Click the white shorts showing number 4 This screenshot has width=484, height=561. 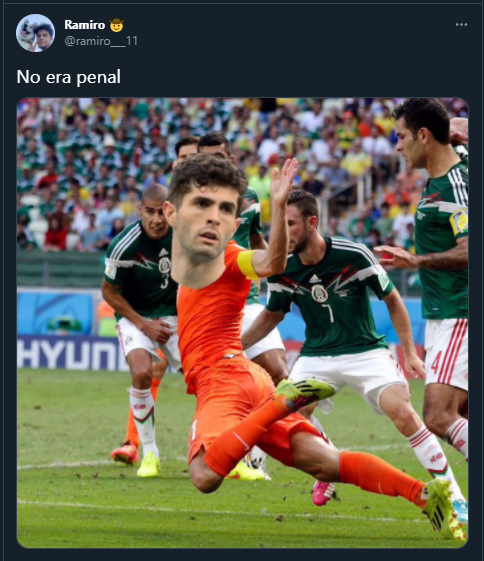point(446,354)
